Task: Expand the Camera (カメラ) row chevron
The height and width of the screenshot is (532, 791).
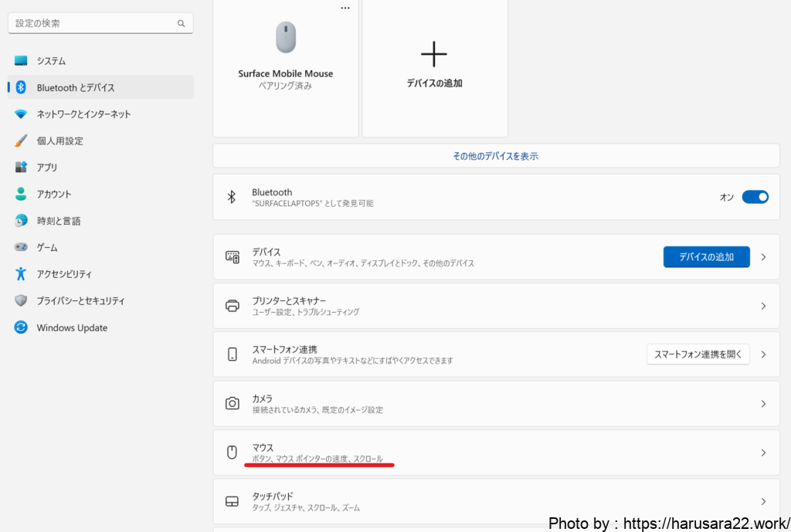Action: coord(763,404)
